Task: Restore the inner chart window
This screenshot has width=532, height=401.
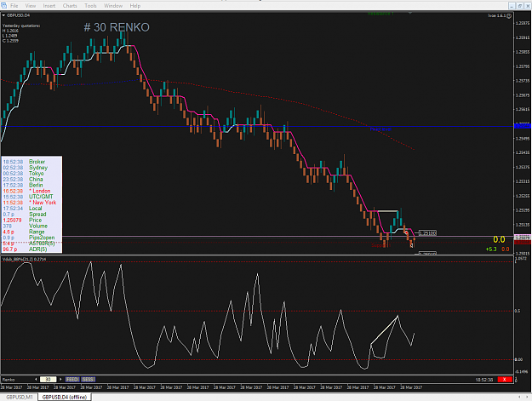Action: 519,6
